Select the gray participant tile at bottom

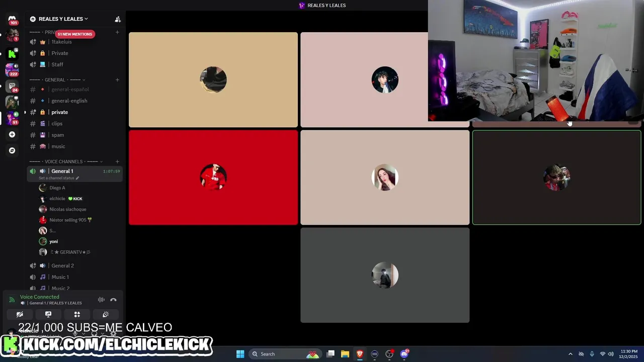(385, 275)
